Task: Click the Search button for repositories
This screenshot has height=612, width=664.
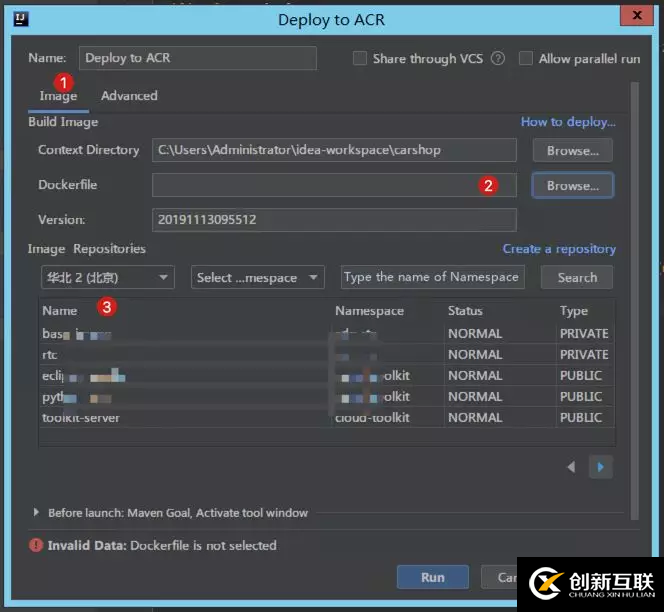Action: point(577,277)
